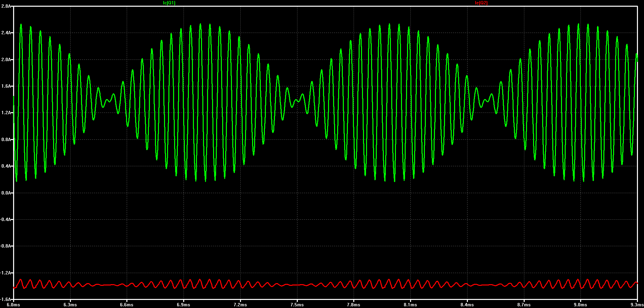
Task: Click the 0.8A vertical axis label
Action: 6,139
